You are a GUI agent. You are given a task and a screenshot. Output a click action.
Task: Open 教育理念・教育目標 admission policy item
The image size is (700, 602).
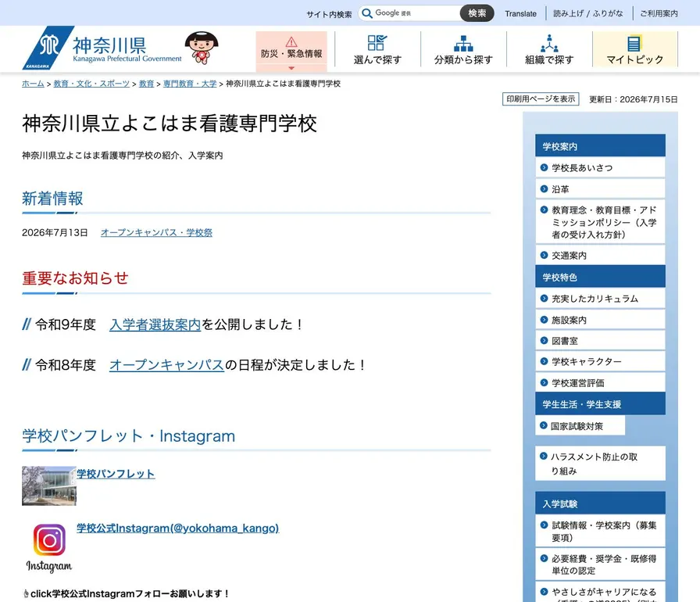[600, 222]
